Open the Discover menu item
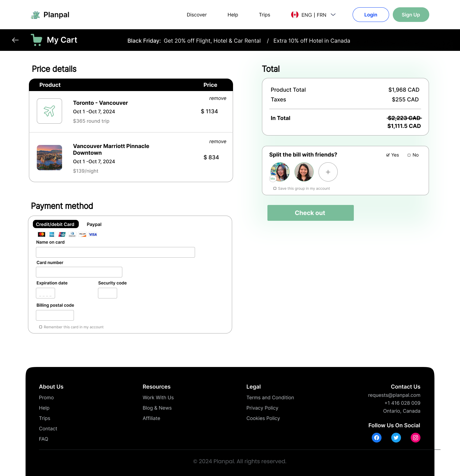 tap(197, 15)
